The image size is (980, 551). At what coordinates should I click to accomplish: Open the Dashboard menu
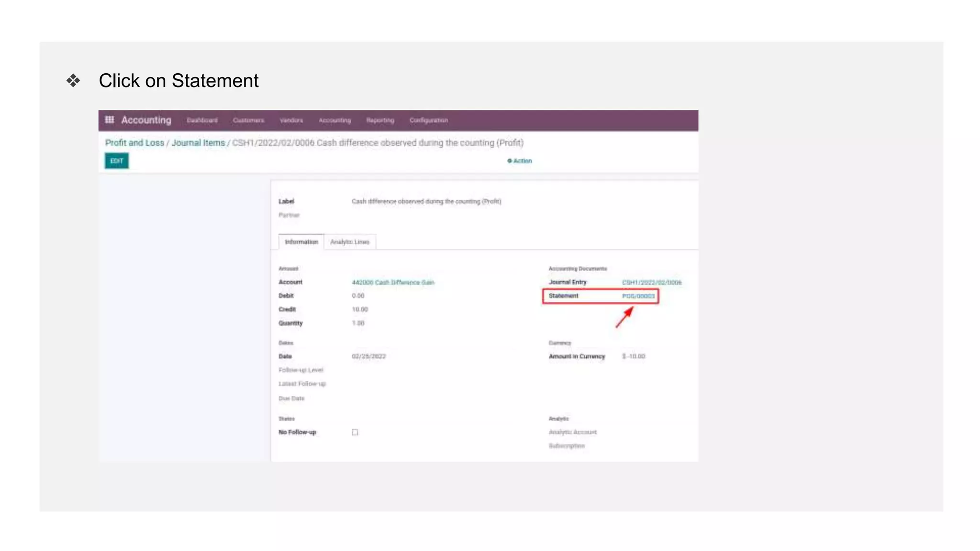(x=202, y=121)
